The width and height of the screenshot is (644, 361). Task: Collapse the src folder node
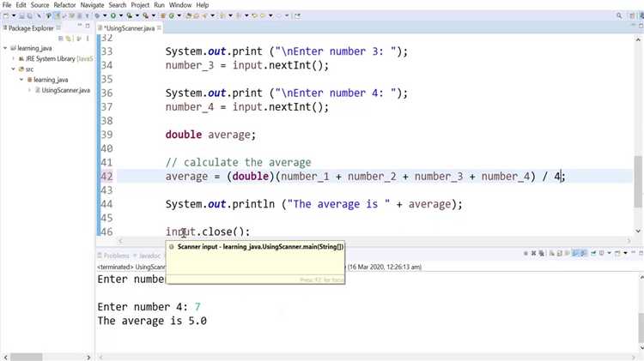(13, 69)
